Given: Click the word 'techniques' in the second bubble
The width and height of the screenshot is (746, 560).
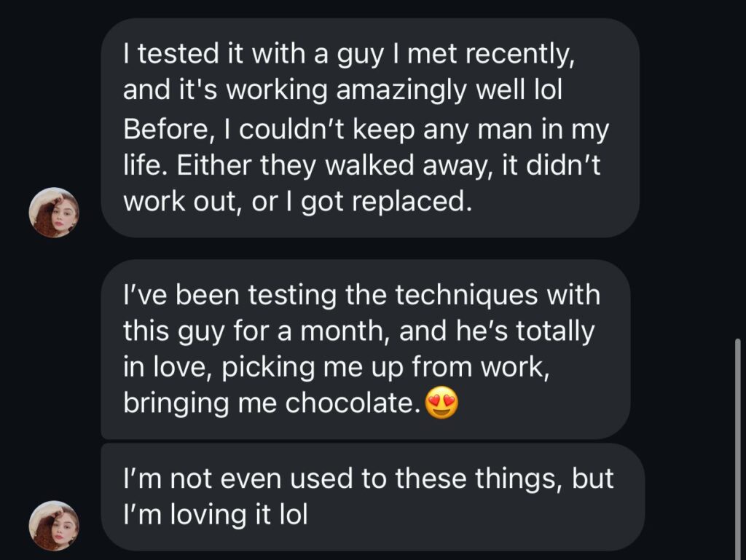Looking at the screenshot, I should tap(466, 295).
